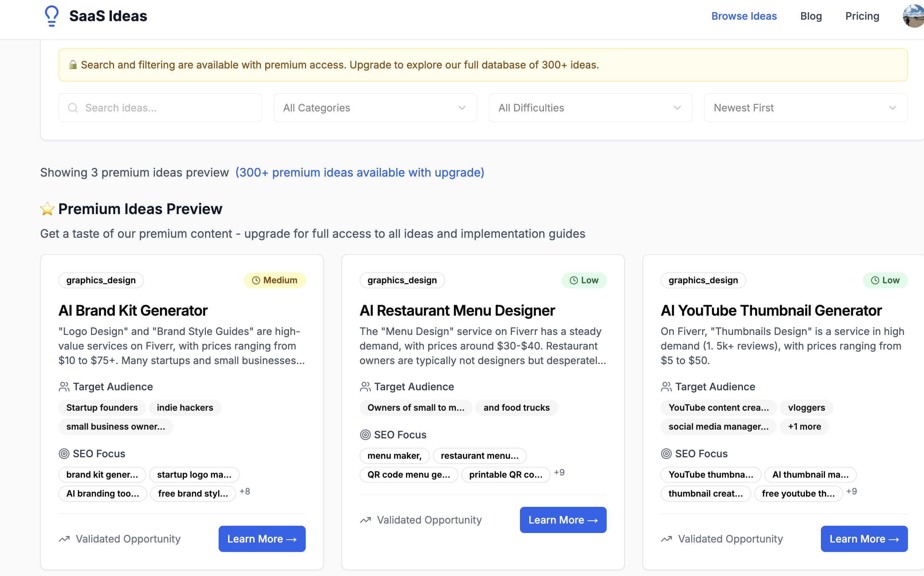Click the SaaS Ideas lightbulb logo

52,16
